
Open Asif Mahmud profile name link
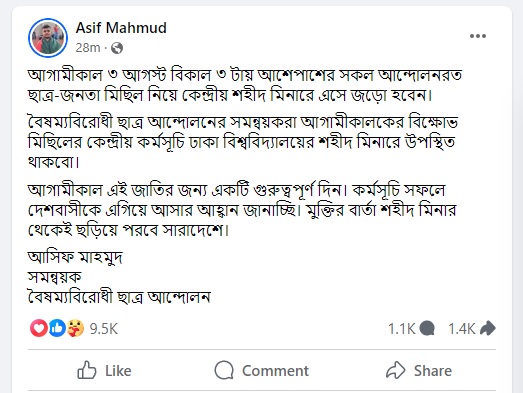[121, 28]
